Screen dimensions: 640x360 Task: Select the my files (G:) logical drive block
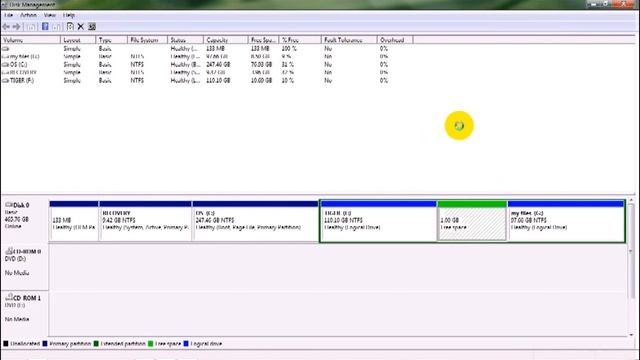[x=566, y=221]
